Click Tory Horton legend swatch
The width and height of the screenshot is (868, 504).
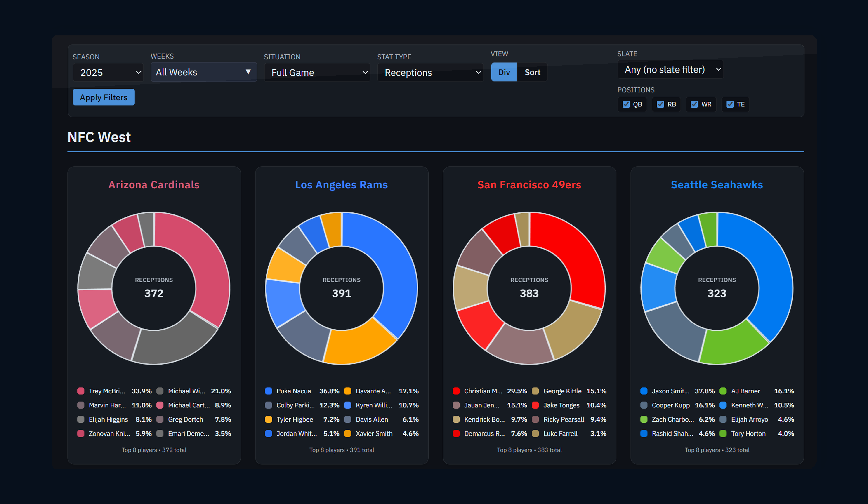(x=723, y=433)
